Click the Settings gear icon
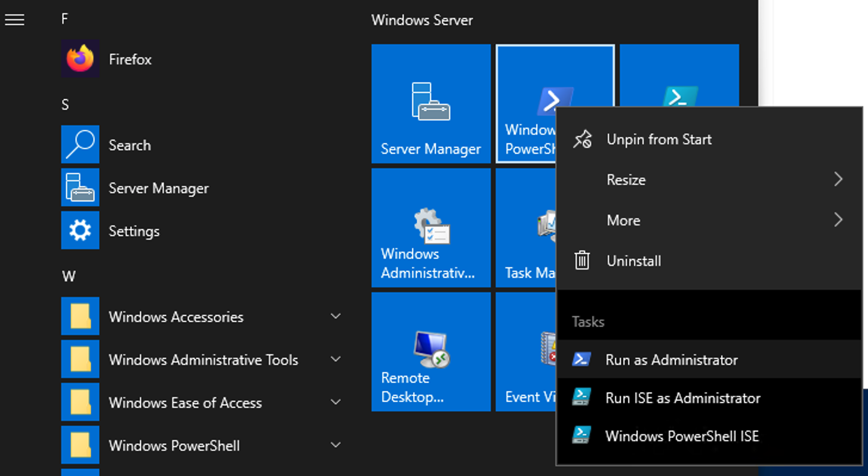 click(80, 231)
